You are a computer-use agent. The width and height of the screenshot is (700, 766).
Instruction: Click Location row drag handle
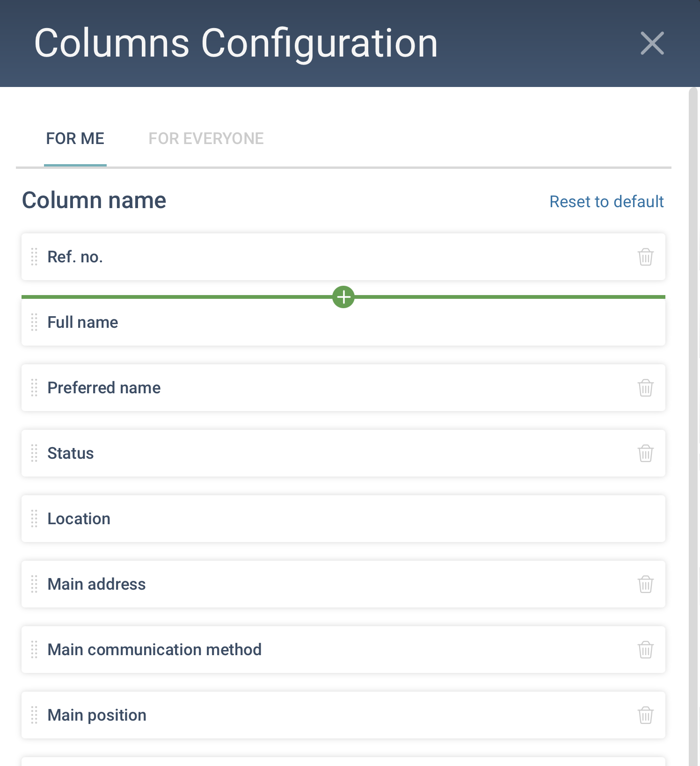(x=34, y=519)
